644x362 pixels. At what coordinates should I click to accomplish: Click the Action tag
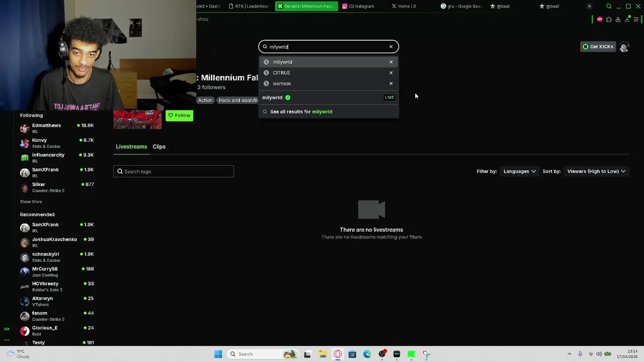205,100
